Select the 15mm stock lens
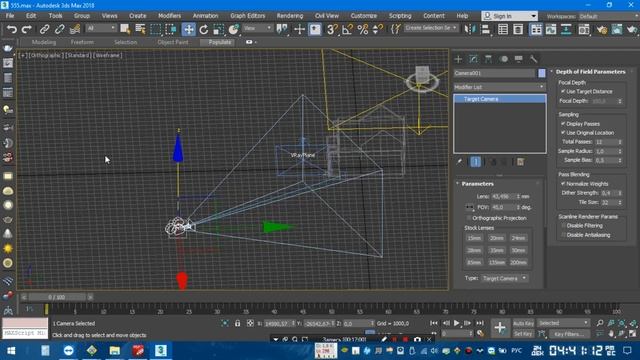The image size is (640, 360). click(474, 238)
